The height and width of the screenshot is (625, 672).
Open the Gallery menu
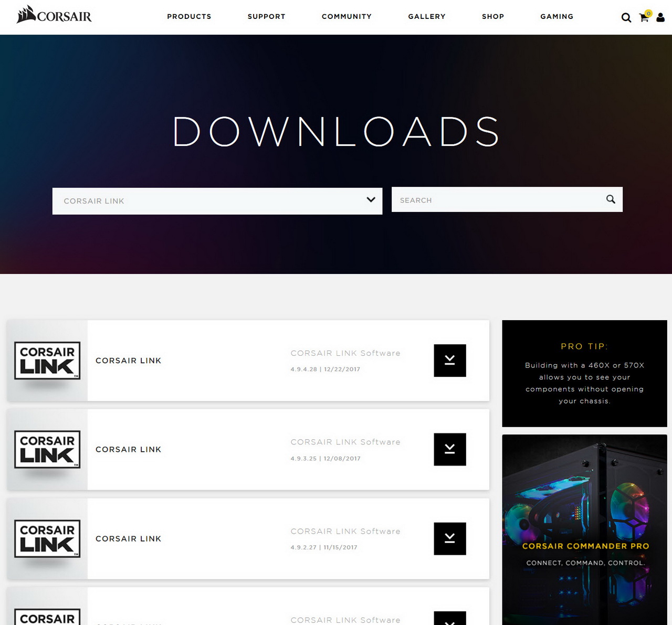(427, 17)
